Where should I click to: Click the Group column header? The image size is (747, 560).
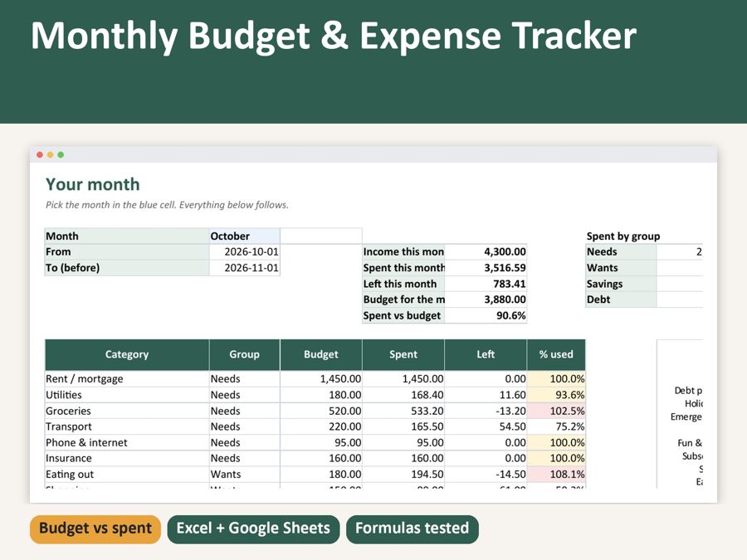(x=244, y=355)
